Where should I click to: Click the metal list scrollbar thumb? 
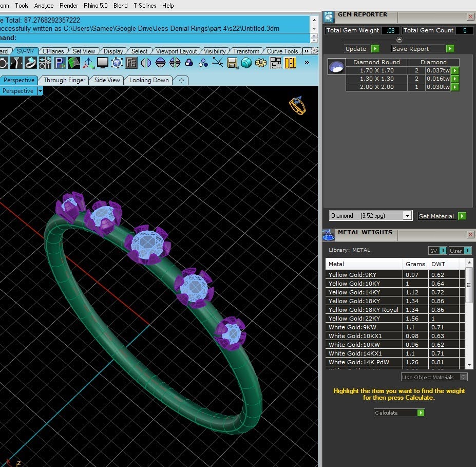click(469, 285)
